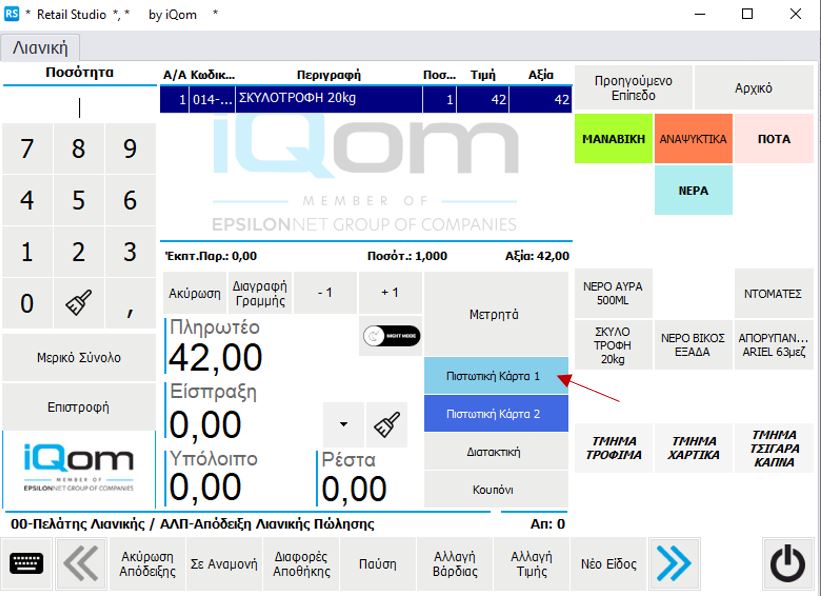
Task: Click the clear brush on the numeric keypad
Action: tap(78, 303)
